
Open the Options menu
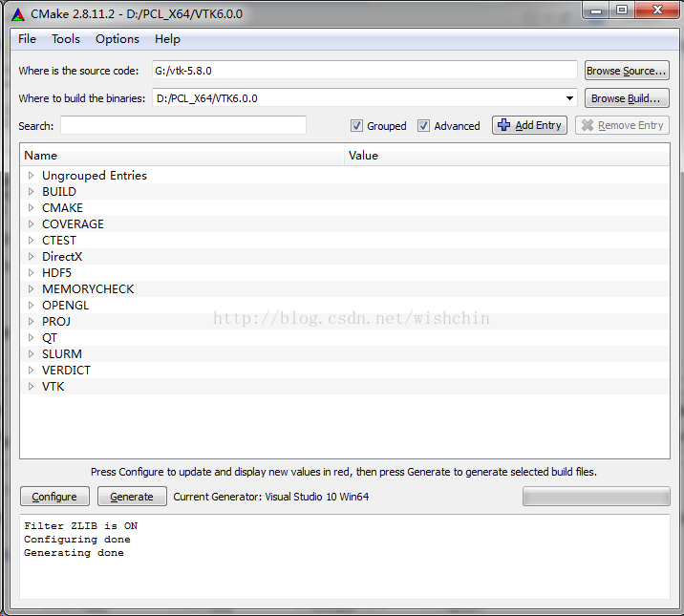[x=118, y=39]
